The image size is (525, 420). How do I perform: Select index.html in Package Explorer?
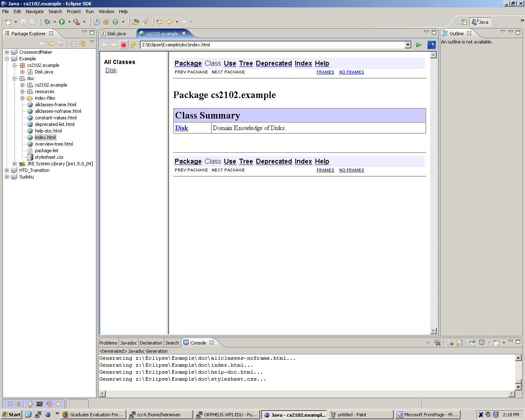pos(45,137)
